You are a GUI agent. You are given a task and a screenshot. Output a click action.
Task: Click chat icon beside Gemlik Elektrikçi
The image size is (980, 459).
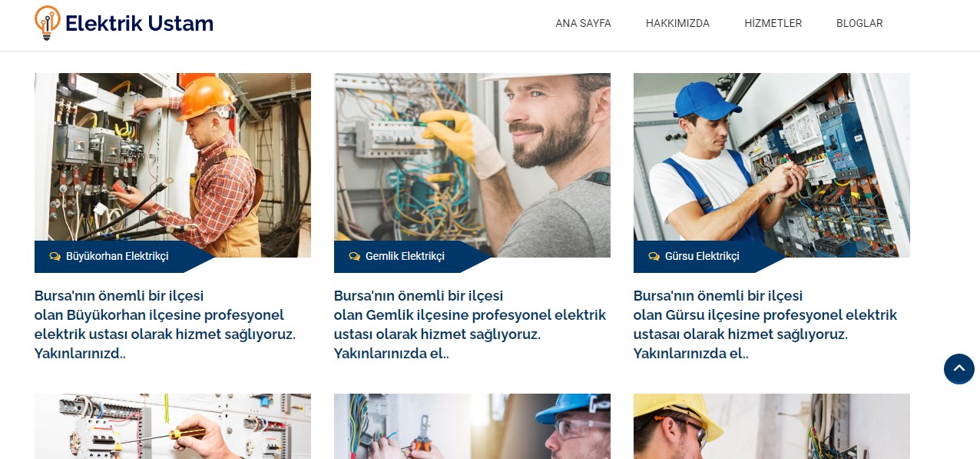tap(354, 256)
